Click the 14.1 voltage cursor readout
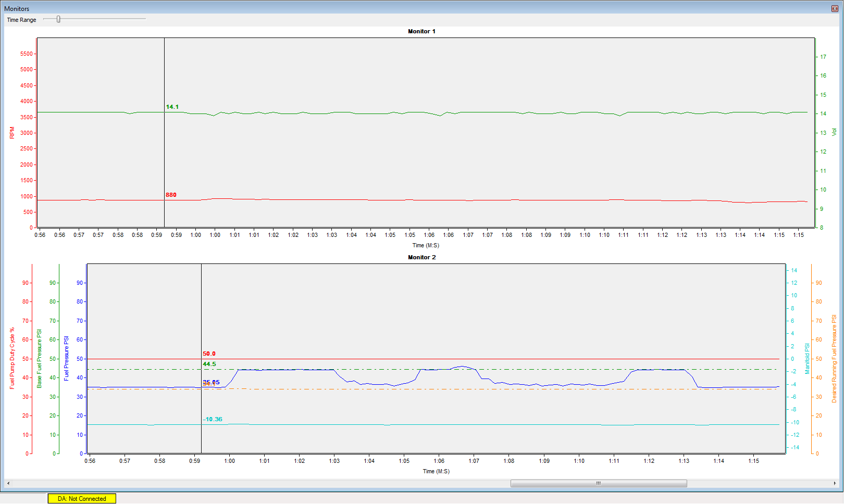844x504 pixels. coord(172,107)
